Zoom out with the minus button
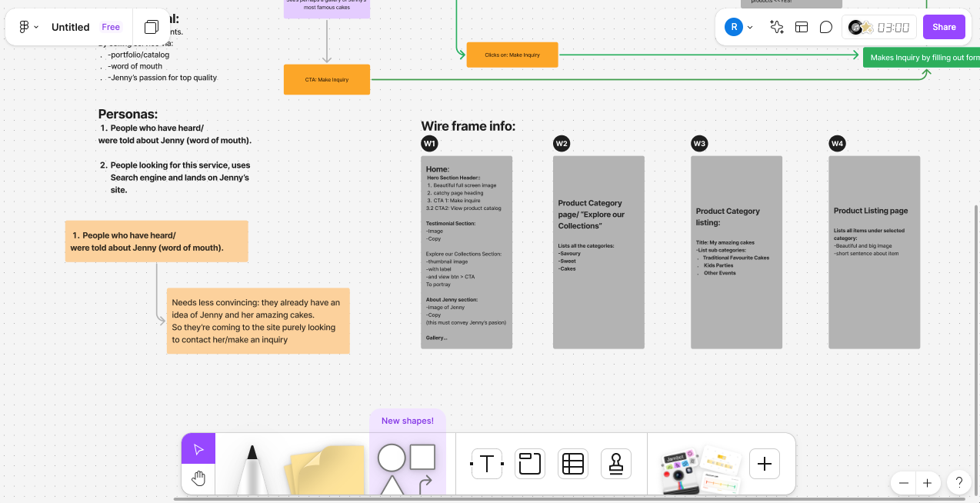 point(904,483)
